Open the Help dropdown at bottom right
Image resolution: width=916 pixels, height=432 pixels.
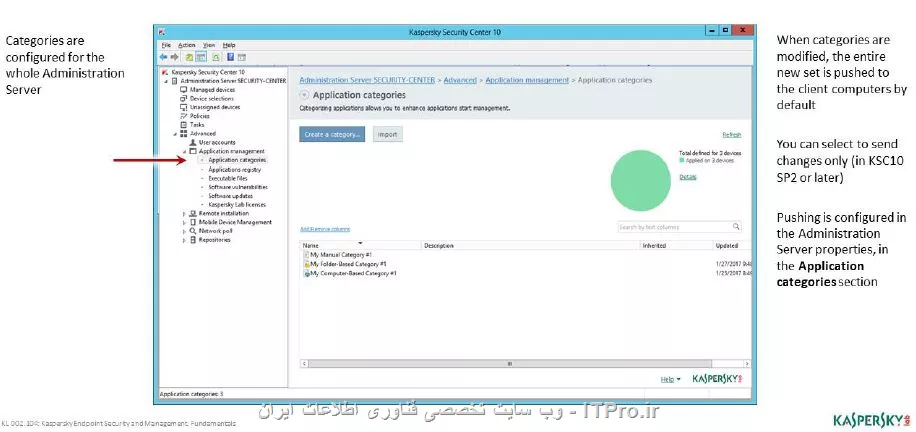pyautogui.click(x=671, y=379)
